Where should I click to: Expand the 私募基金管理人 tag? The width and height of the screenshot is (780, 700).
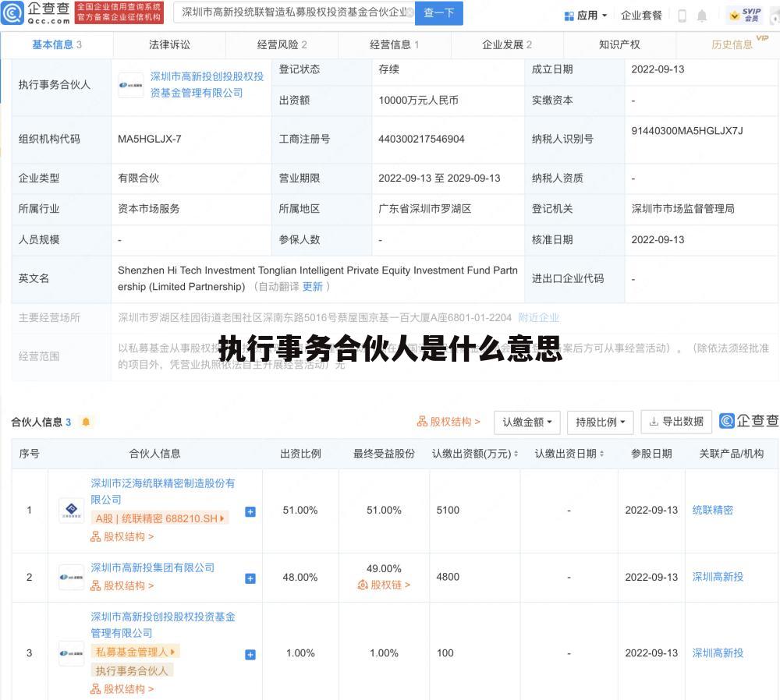[x=135, y=651]
